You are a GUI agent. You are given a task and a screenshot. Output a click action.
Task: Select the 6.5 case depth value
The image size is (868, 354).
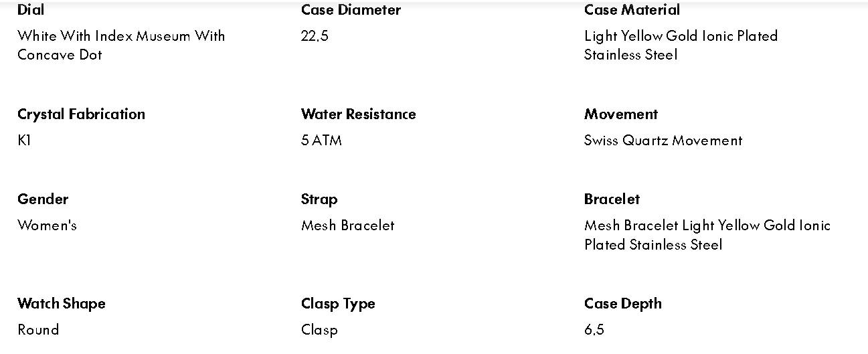pyautogui.click(x=594, y=330)
